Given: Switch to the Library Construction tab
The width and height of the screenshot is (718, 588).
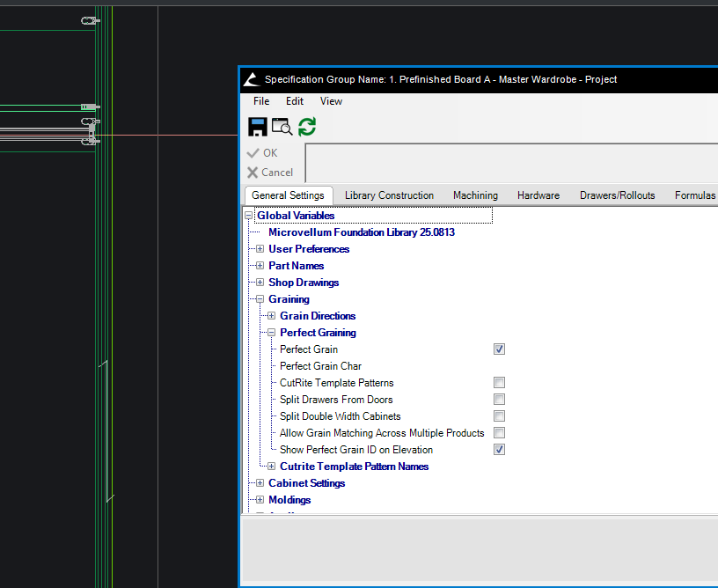Looking at the screenshot, I should click(389, 195).
